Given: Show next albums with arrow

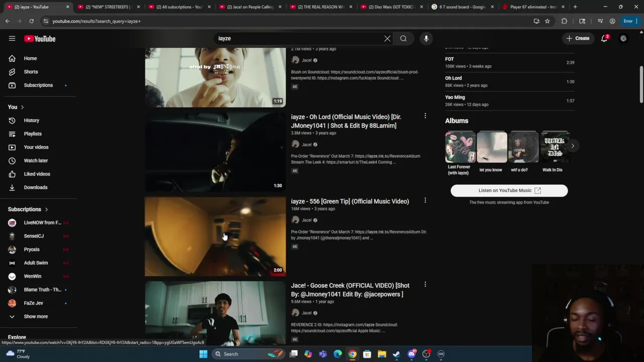Looking at the screenshot, I should (x=573, y=146).
